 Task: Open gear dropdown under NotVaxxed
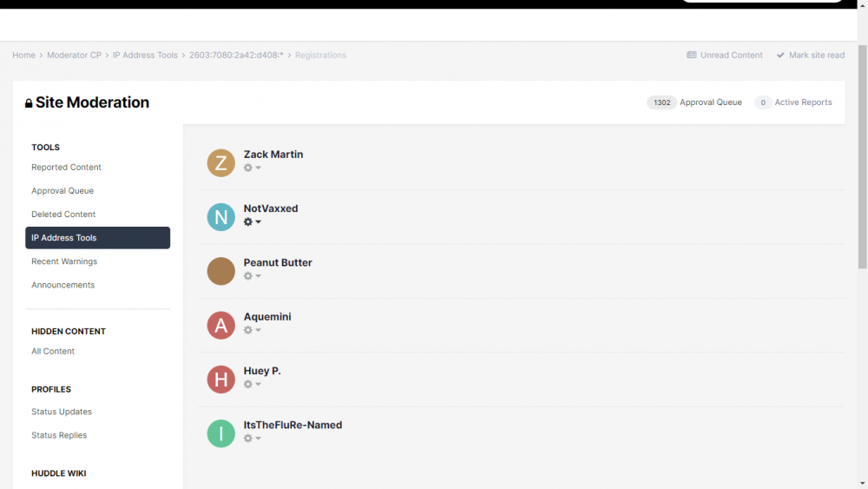(252, 221)
